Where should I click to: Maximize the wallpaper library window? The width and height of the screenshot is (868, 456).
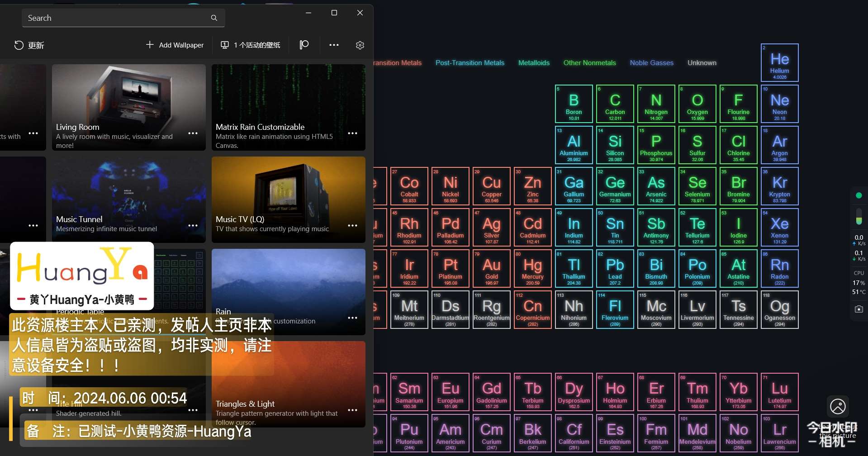pos(334,13)
